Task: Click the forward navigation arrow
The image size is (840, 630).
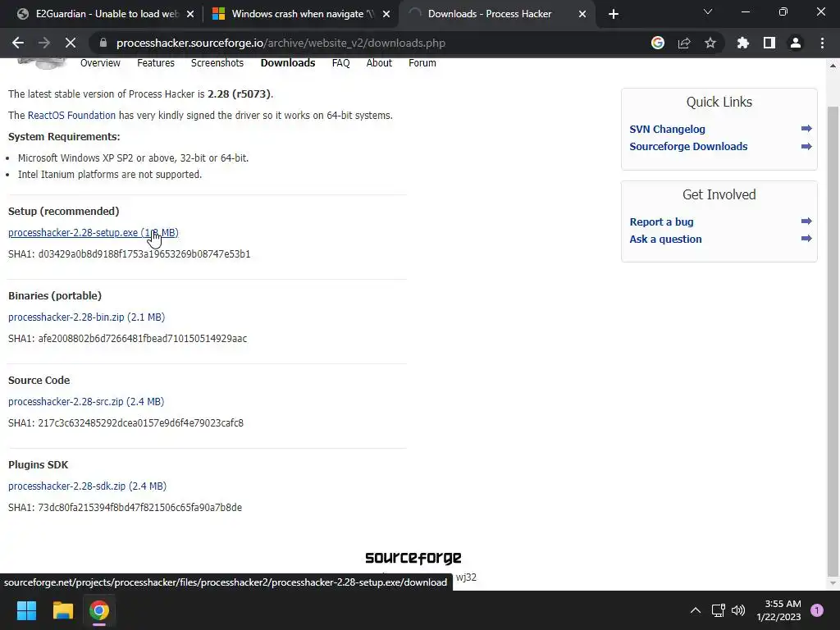Action: click(x=44, y=43)
